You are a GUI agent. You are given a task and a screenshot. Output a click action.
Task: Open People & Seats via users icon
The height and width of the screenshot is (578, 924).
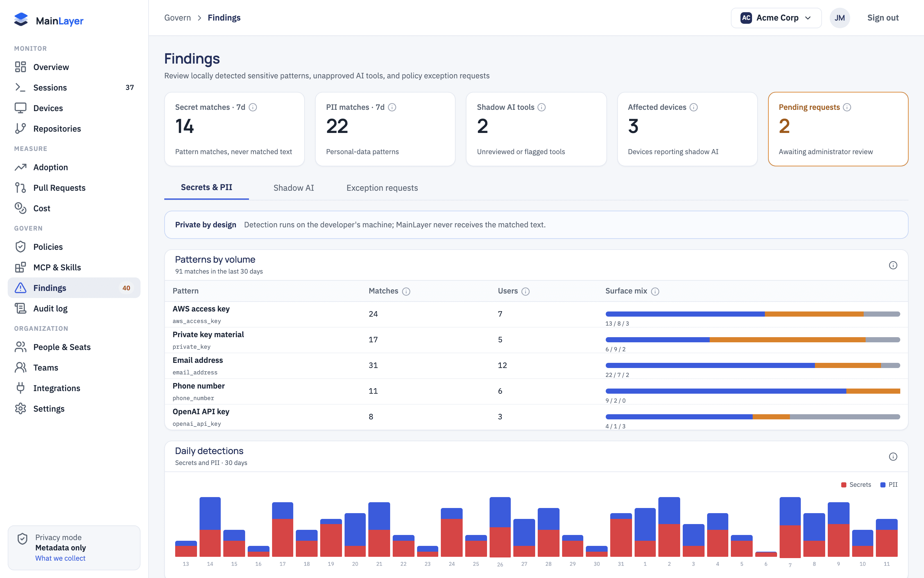pos(21,347)
